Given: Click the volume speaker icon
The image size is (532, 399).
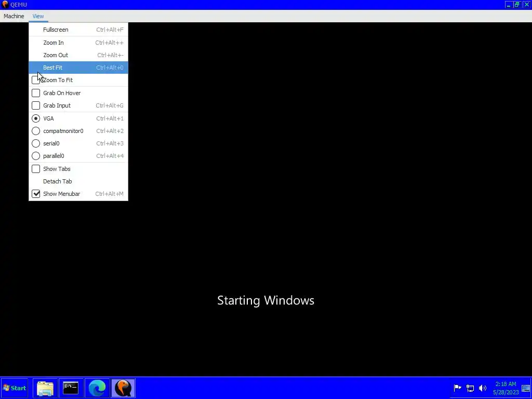Looking at the screenshot, I should pos(483,388).
